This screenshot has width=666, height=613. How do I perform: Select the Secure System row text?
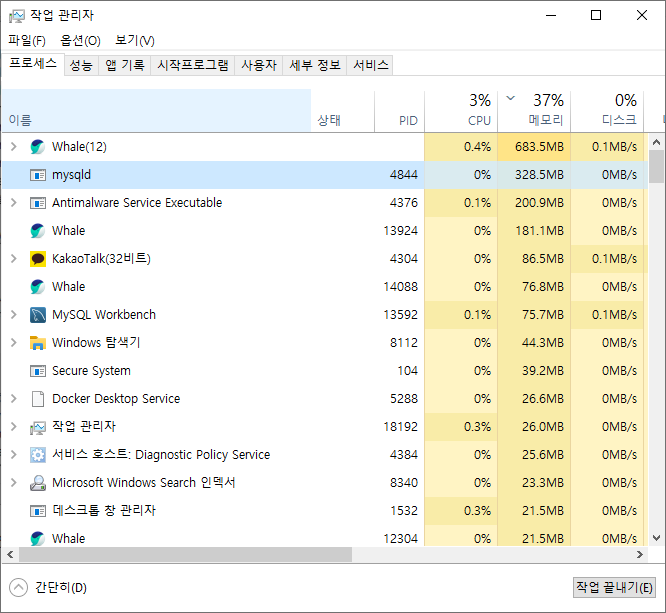coord(91,371)
